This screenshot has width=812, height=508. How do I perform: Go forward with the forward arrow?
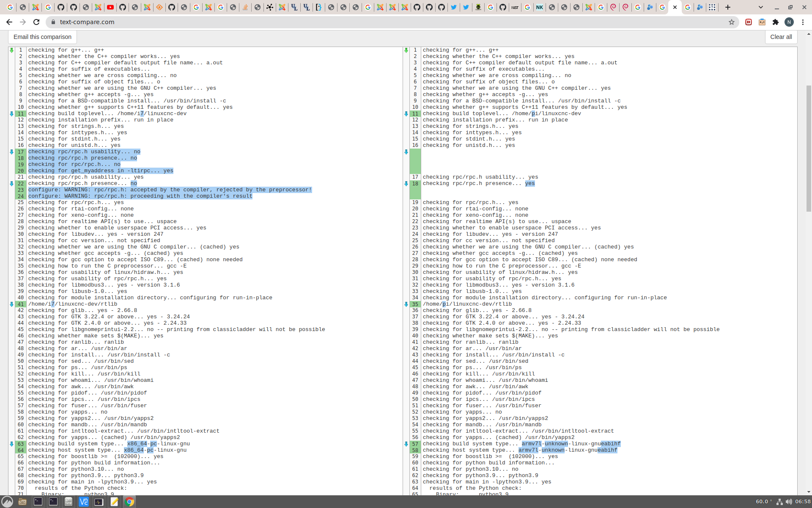[23, 22]
